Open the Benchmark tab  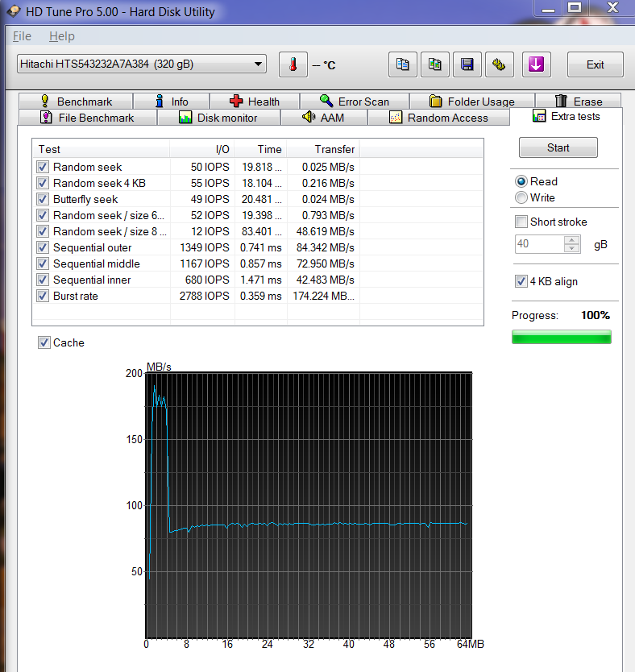coord(76,102)
